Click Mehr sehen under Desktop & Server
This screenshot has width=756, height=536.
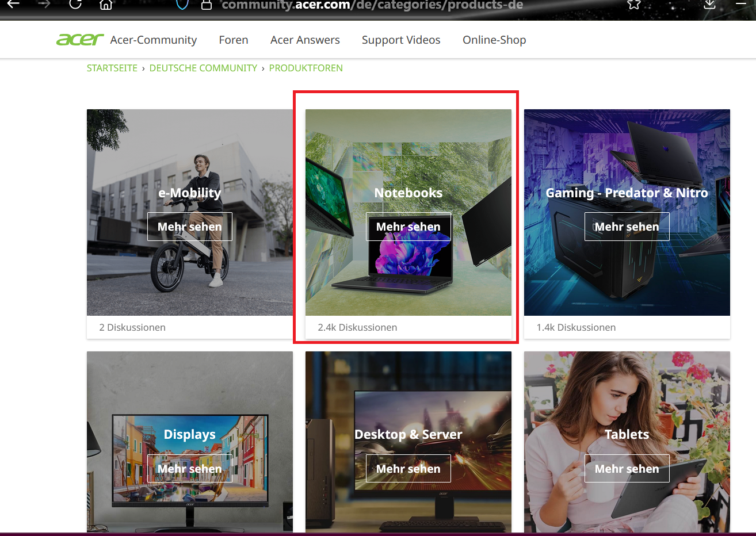(408, 469)
